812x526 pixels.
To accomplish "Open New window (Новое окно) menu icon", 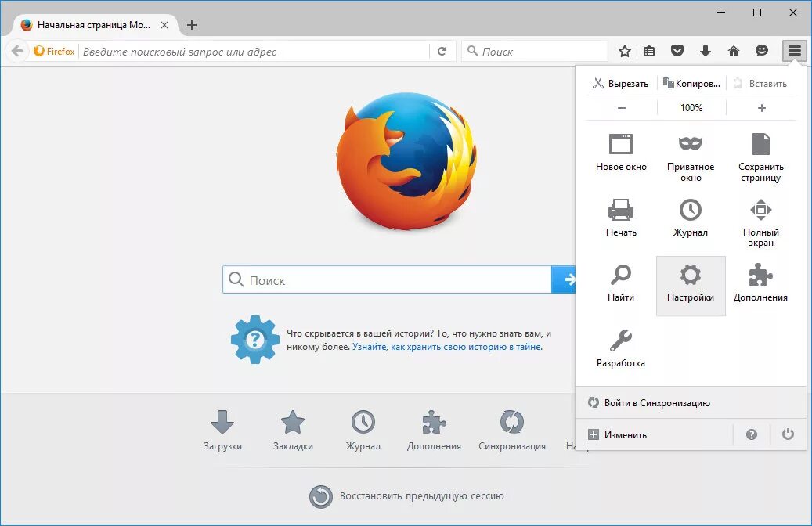I will [x=621, y=143].
